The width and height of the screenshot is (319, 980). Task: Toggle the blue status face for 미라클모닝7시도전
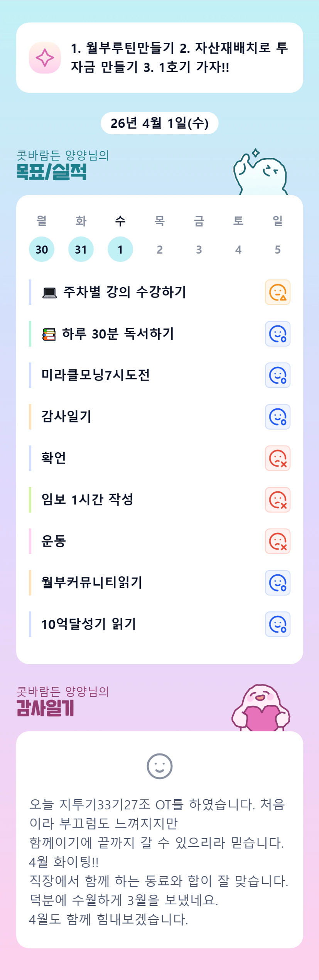tap(277, 375)
